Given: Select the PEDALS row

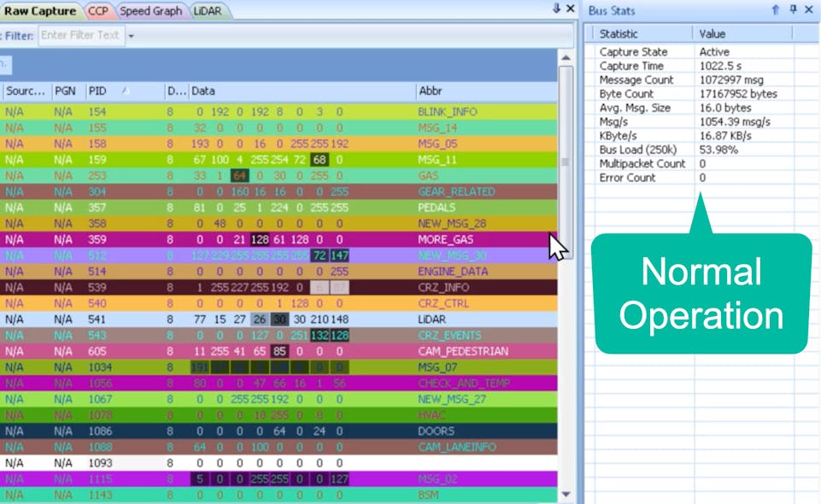Looking at the screenshot, I should click(279, 208).
